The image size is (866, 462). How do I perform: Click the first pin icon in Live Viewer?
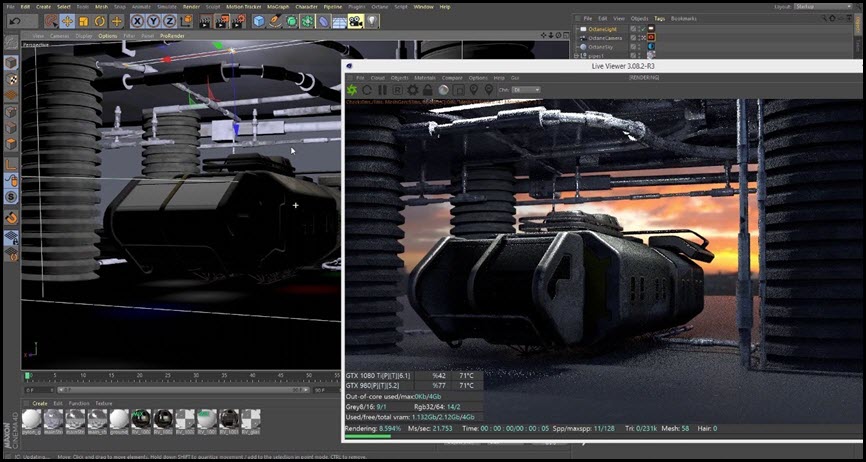click(474, 89)
